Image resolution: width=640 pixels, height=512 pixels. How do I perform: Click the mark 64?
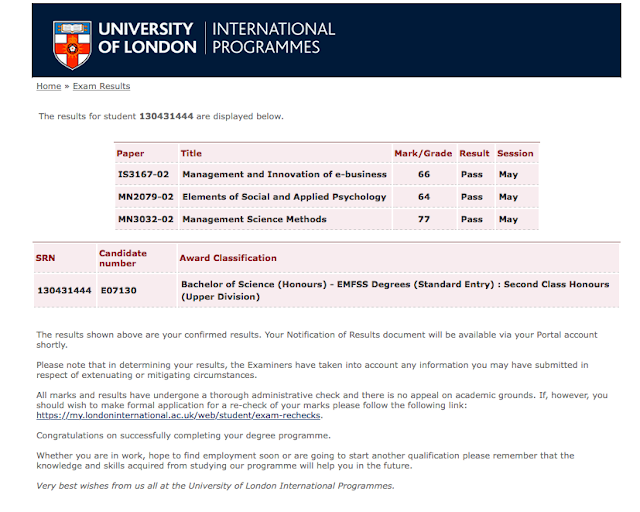(424, 197)
